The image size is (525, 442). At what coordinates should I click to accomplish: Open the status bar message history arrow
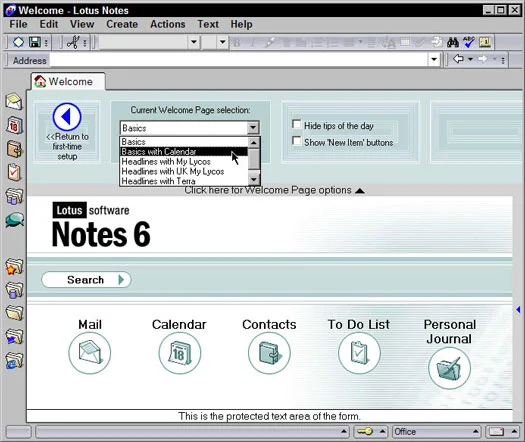coord(344,431)
